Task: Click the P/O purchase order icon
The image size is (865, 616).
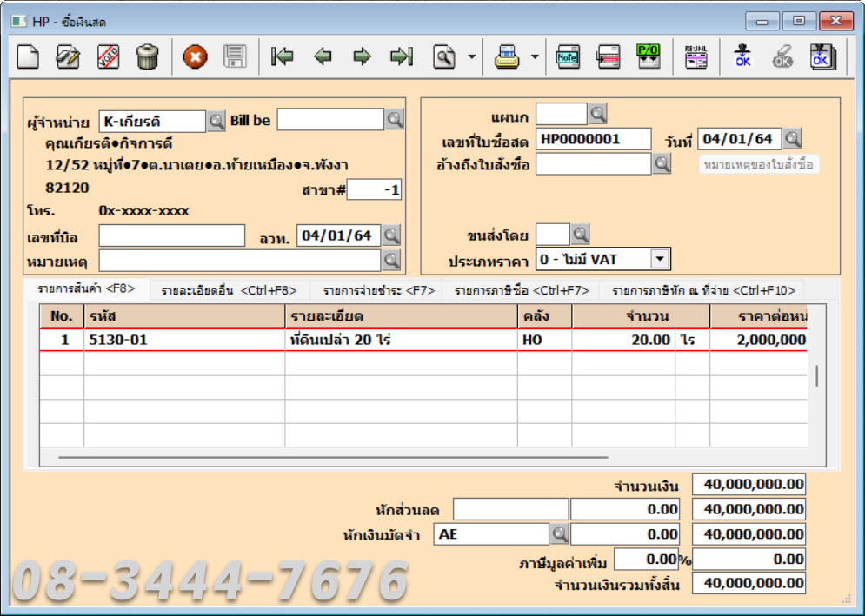Action: pyautogui.click(x=649, y=56)
